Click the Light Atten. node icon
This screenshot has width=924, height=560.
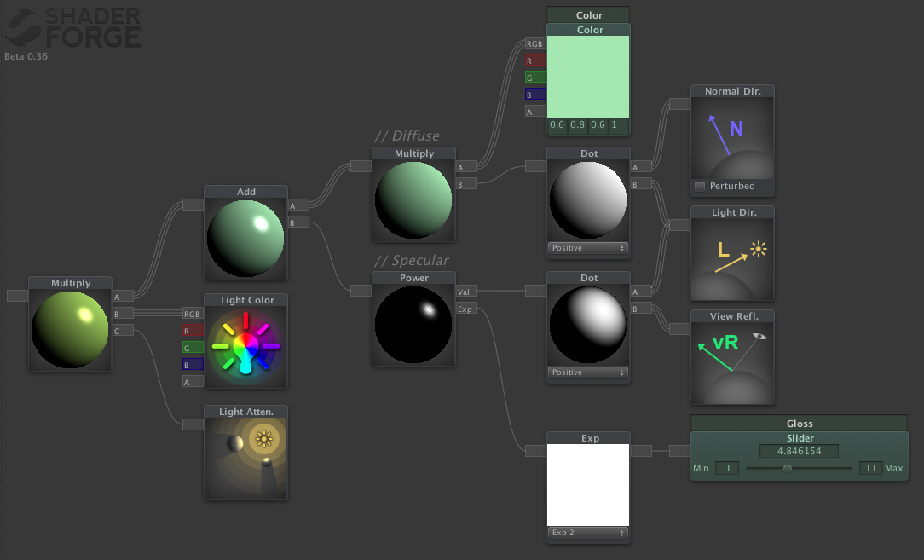pyautogui.click(x=245, y=458)
